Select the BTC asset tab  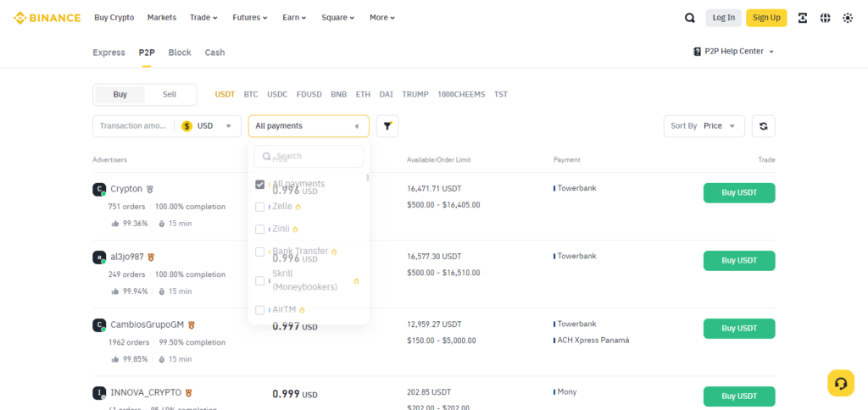[251, 95]
